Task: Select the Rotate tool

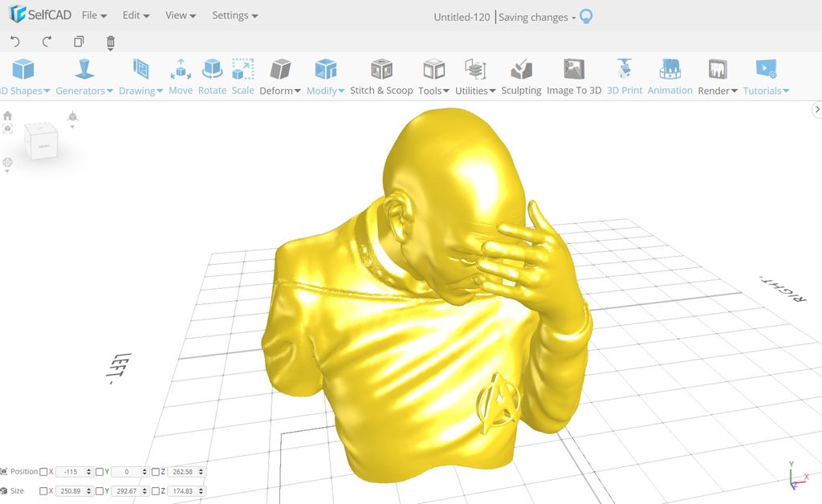Action: (x=212, y=76)
